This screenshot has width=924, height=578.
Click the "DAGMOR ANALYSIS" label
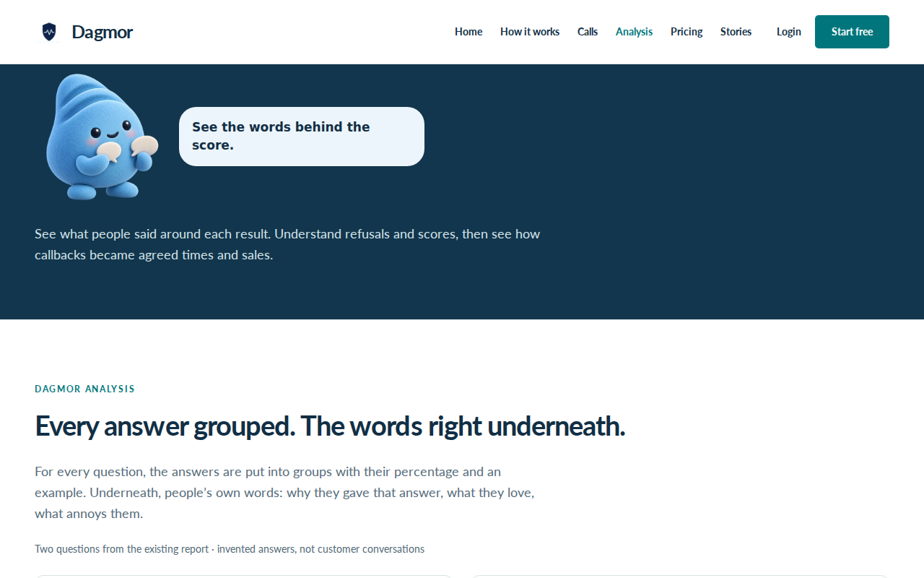[84, 389]
